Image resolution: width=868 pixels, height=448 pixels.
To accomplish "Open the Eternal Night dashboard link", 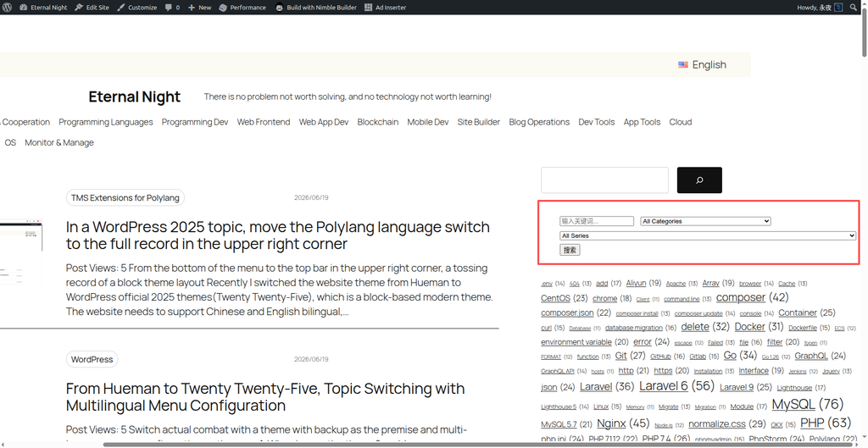I will [x=43, y=7].
